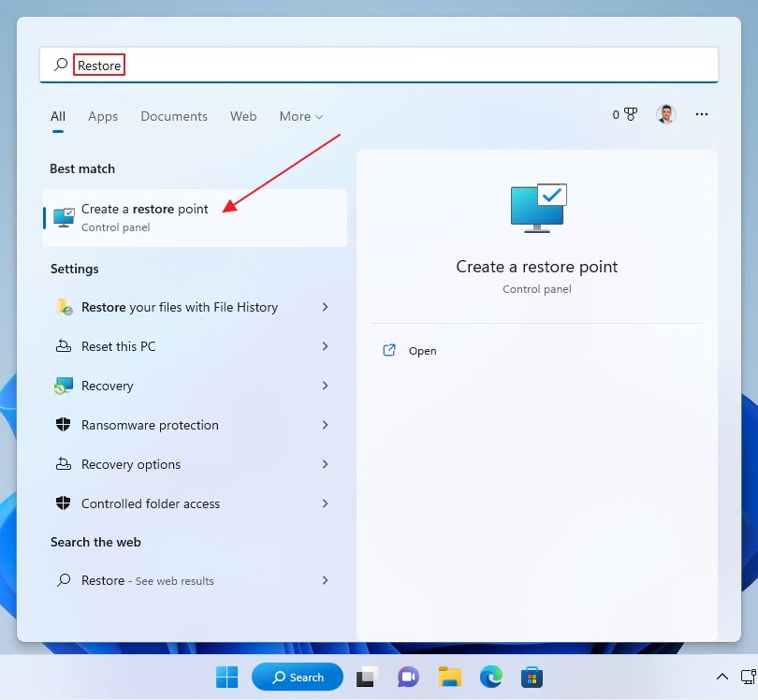Image resolution: width=758 pixels, height=700 pixels.
Task: Switch to the Web tab
Action: (x=243, y=116)
